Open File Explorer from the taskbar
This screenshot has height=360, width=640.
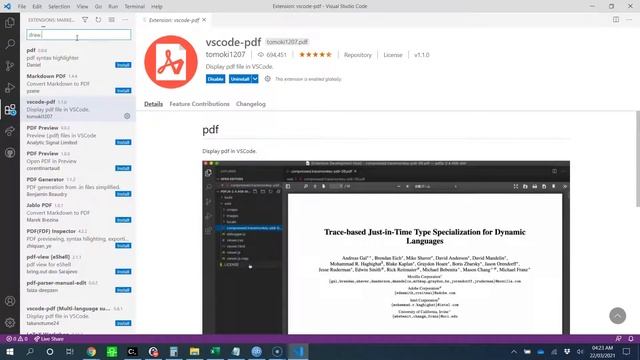coord(194,351)
